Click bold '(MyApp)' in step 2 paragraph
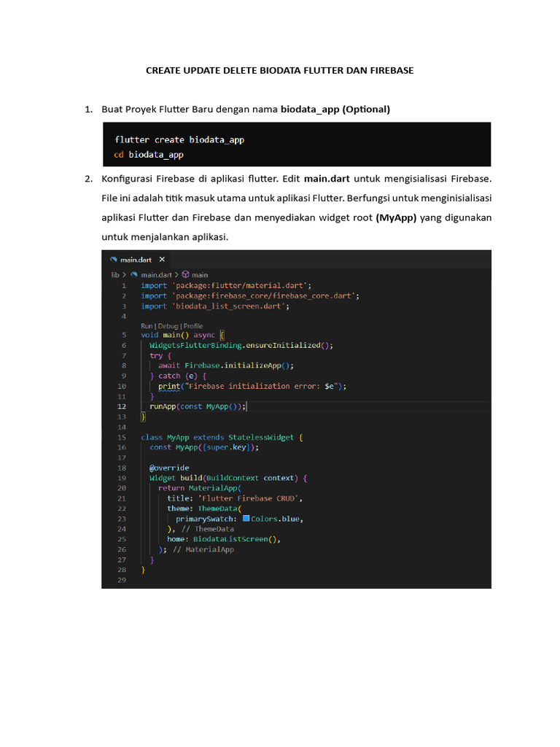The height and width of the screenshot is (747, 560). [x=396, y=217]
